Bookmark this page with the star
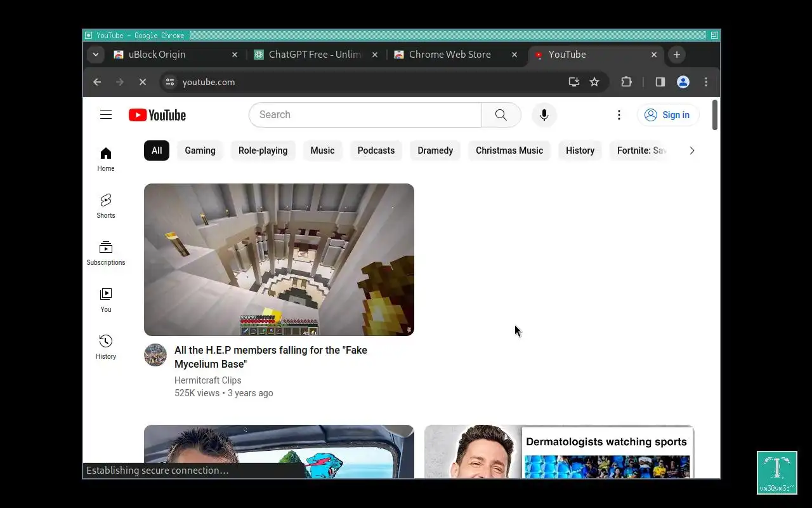This screenshot has width=812, height=508. point(594,82)
